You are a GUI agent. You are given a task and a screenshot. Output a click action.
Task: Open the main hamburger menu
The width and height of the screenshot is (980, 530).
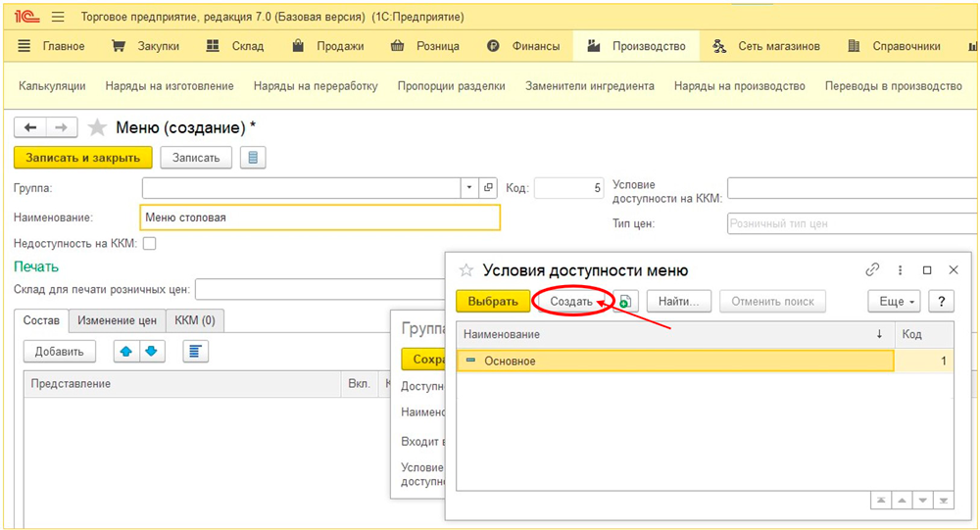[x=58, y=17]
